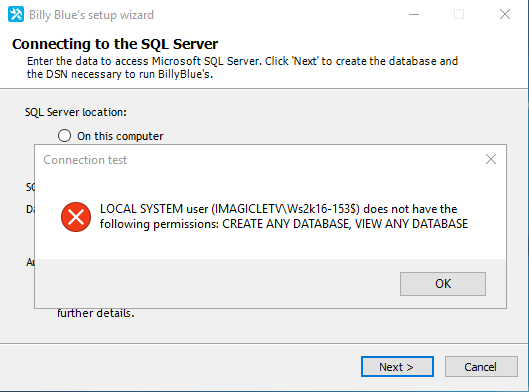Viewport: 529px width, 392px height.
Task: Click the 'Enter the data to access' description
Action: (242, 67)
